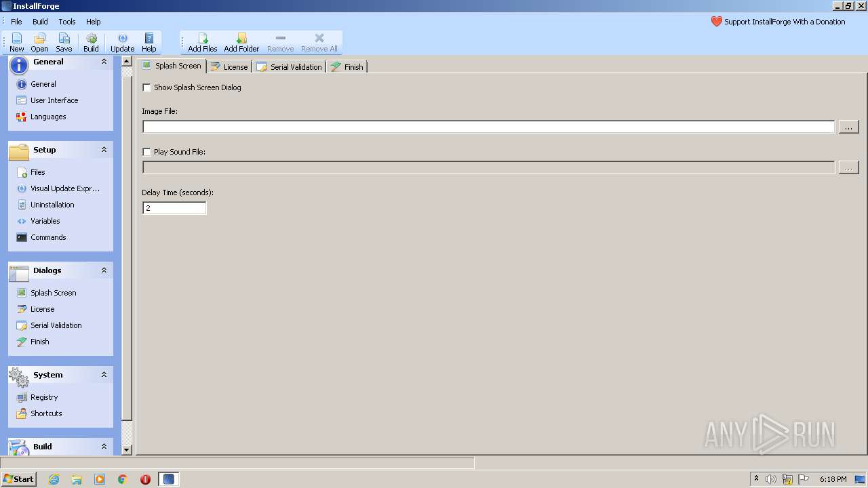
Task: Show hidden system tray icons
Action: tap(756, 479)
